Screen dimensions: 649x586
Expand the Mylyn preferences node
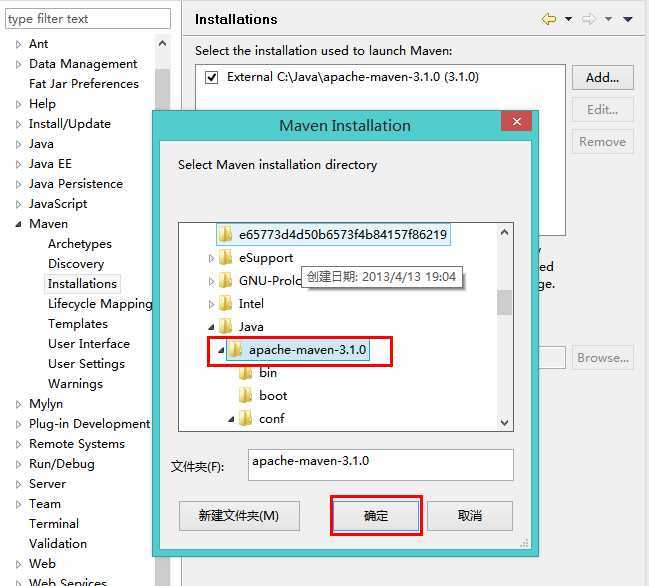coord(18,404)
